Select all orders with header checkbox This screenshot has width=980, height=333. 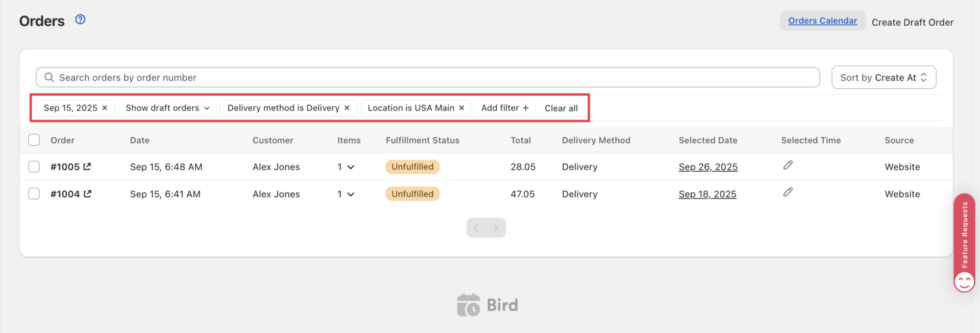(x=34, y=140)
